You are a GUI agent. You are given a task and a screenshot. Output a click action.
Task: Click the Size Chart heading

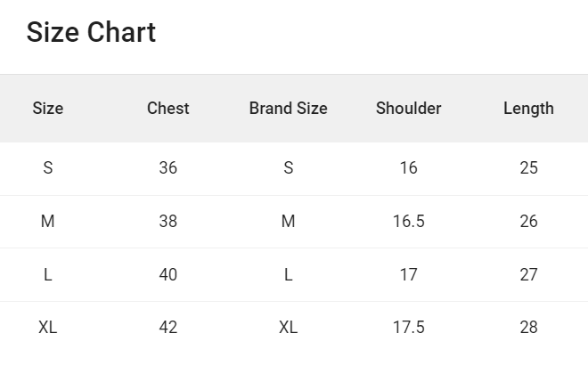coord(91,33)
